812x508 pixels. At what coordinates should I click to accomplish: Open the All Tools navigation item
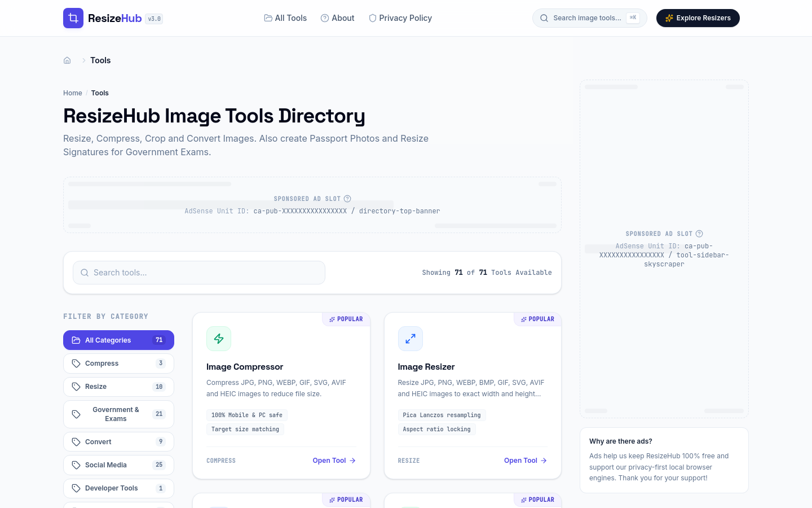(x=285, y=18)
